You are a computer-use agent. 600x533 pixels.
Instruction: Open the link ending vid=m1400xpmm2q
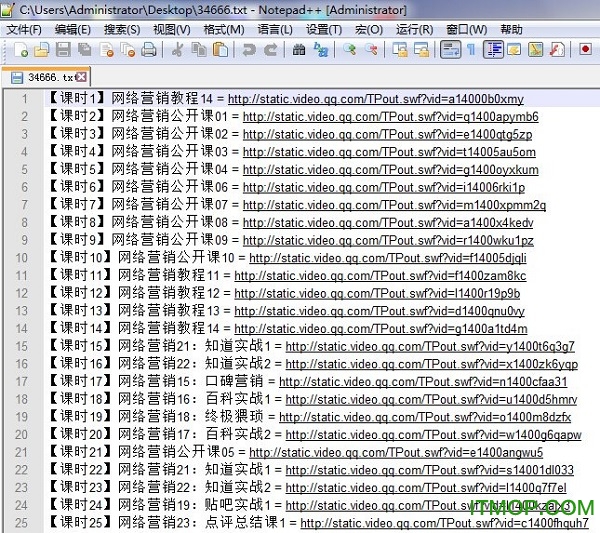point(395,205)
